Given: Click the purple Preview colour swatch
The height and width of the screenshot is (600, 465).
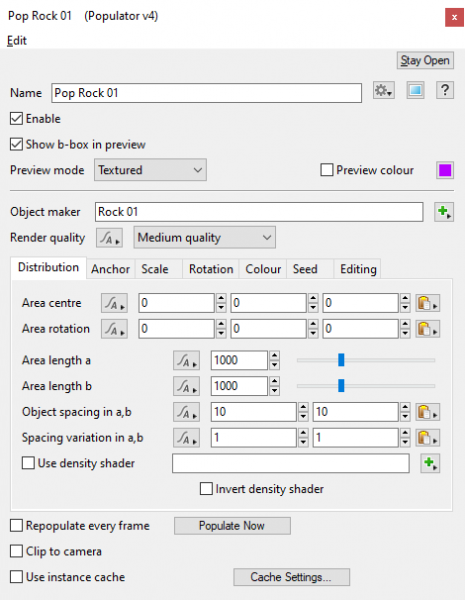Looking at the screenshot, I should 445,170.
